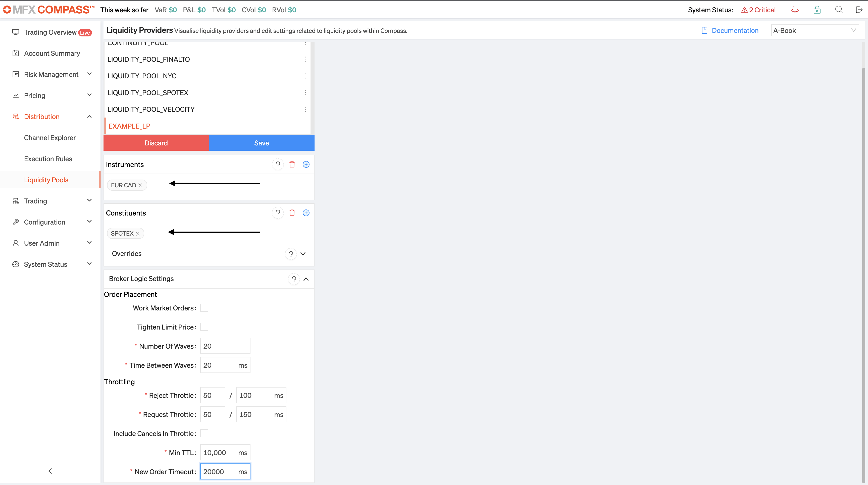Screen dimensions: 868x485
Task: Click the New Order Timeout field
Action: tap(225, 472)
